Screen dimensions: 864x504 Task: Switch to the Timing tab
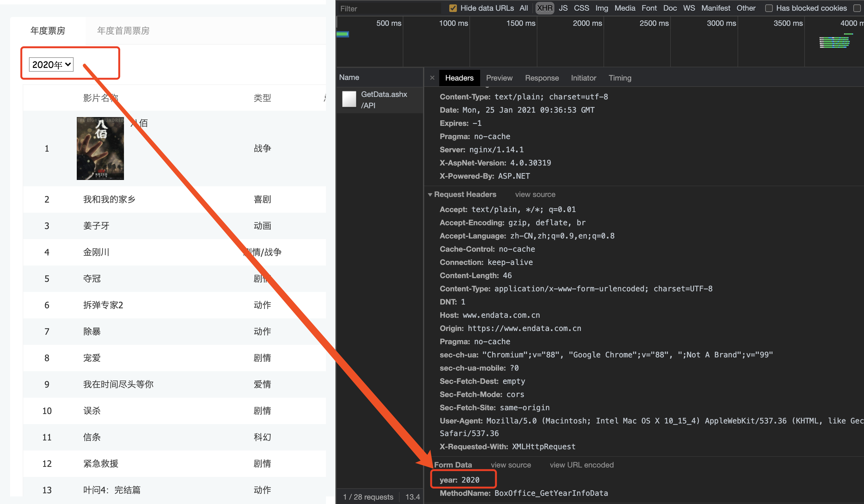click(620, 78)
